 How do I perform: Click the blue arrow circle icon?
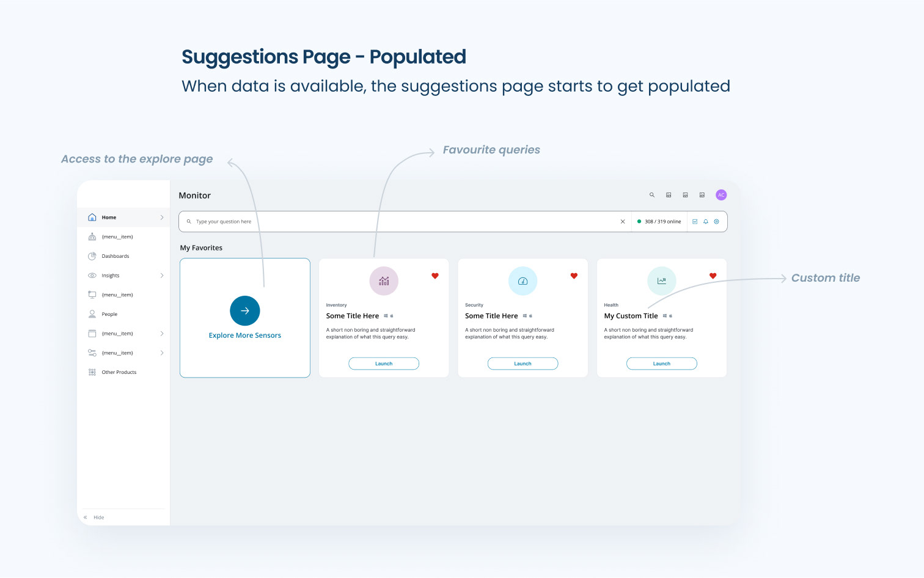coord(245,311)
